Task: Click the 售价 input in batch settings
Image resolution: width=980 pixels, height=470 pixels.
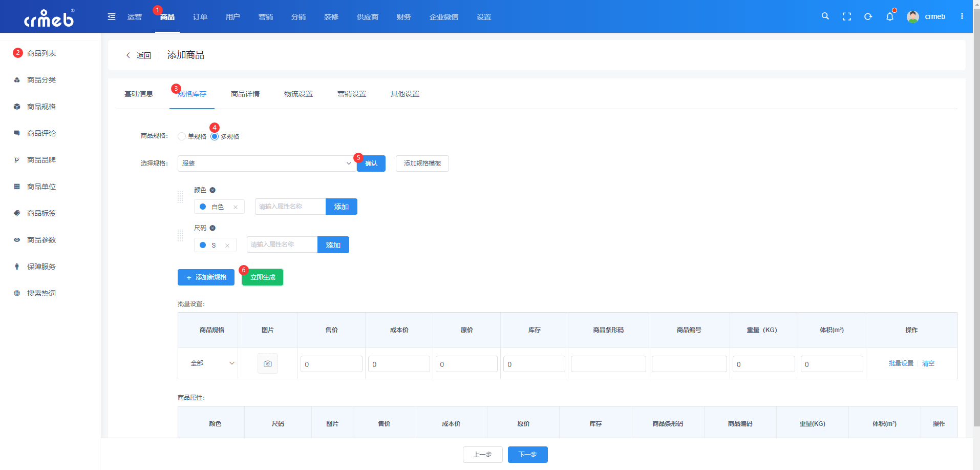Action: click(331, 364)
